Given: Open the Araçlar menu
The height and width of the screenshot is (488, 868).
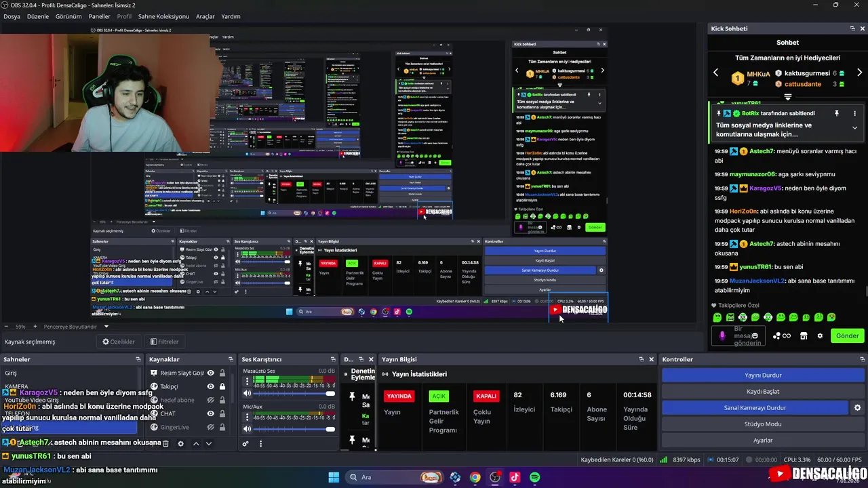Looking at the screenshot, I should [x=205, y=16].
